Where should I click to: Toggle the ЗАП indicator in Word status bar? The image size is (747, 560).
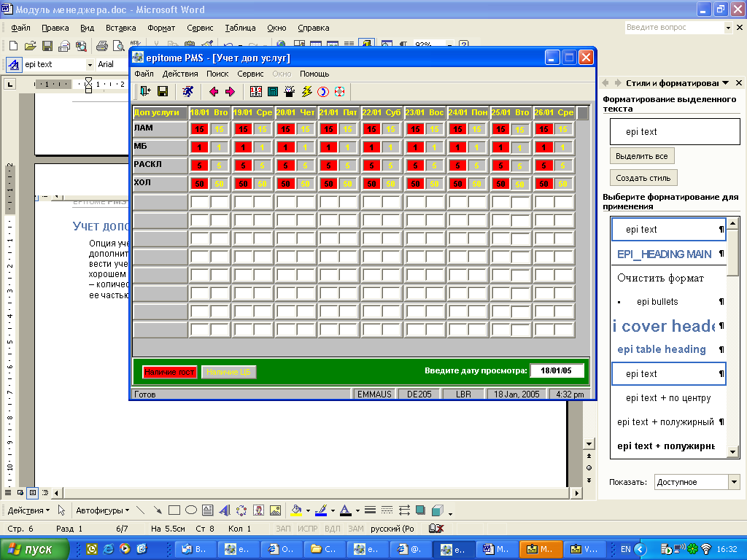pos(283,529)
